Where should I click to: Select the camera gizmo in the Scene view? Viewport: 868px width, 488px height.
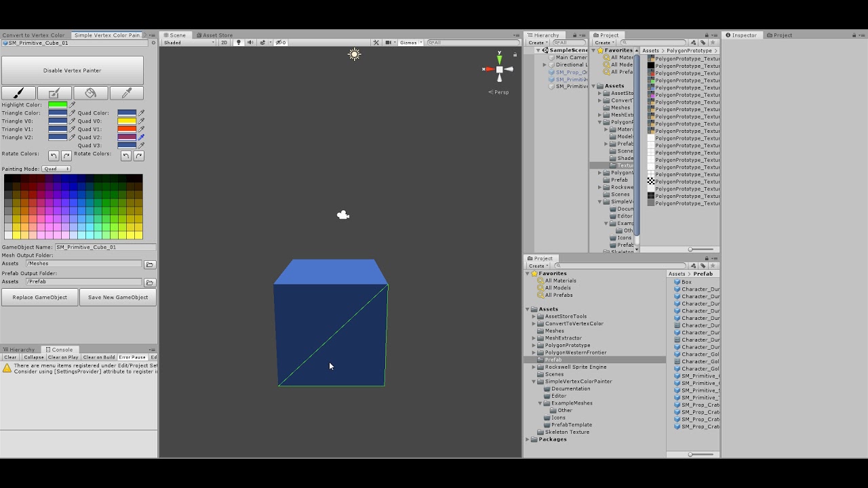click(343, 215)
